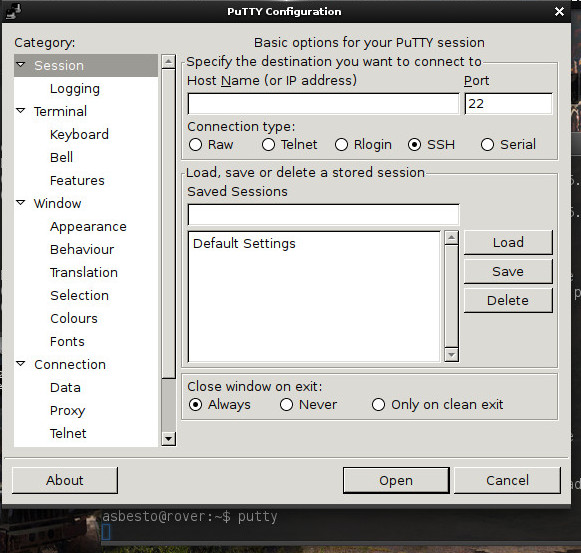
Task: Open the Colours settings category
Action: 74,318
